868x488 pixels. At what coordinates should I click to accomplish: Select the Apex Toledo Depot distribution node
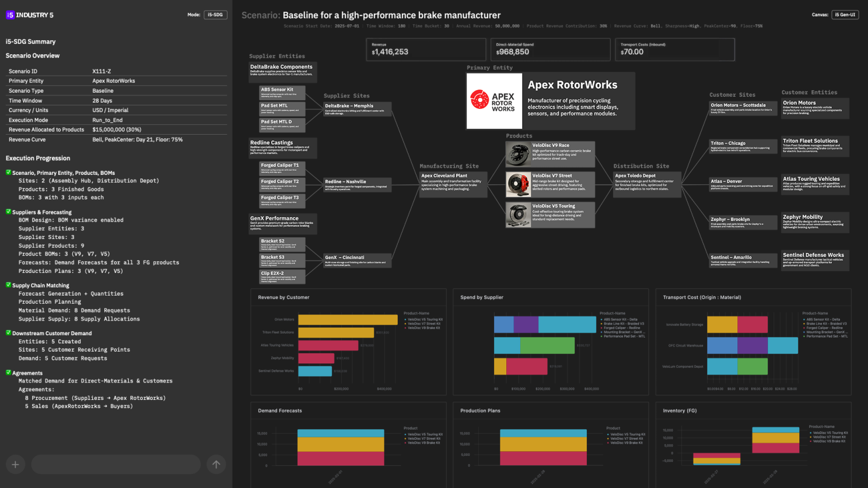coord(646,184)
